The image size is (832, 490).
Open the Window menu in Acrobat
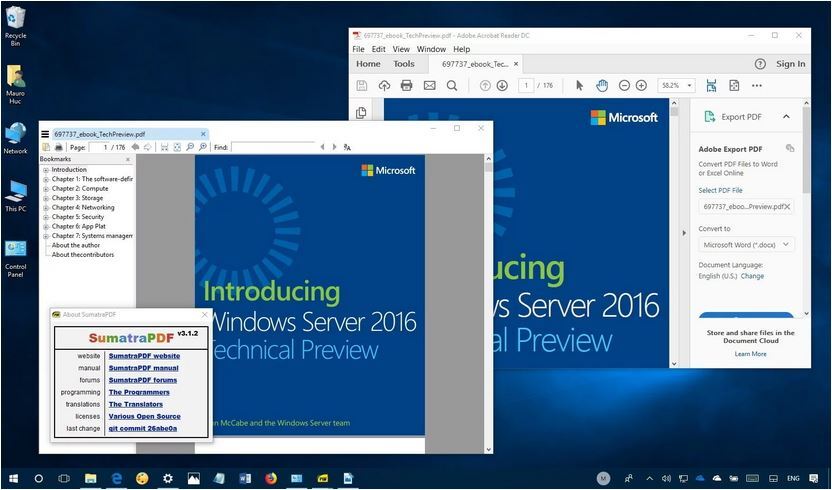pyautogui.click(x=431, y=49)
